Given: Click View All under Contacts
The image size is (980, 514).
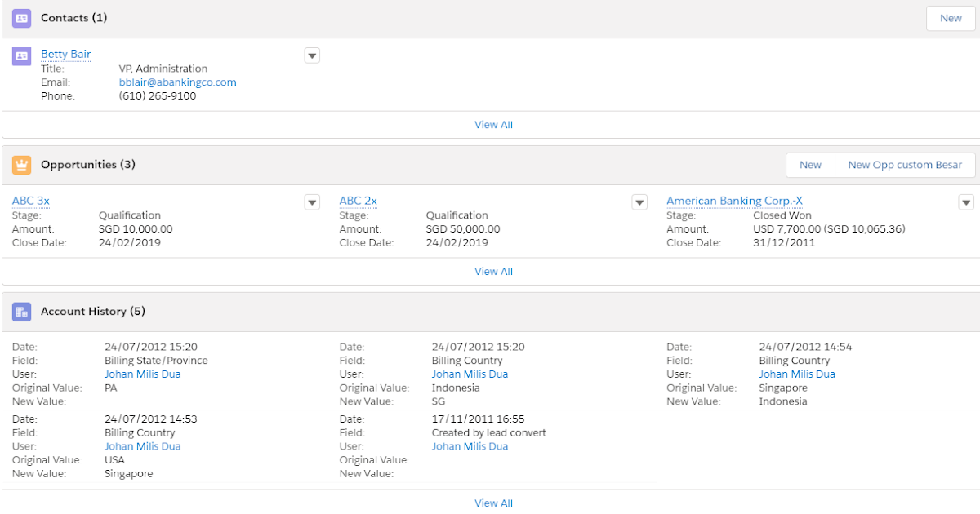Looking at the screenshot, I should [x=493, y=124].
